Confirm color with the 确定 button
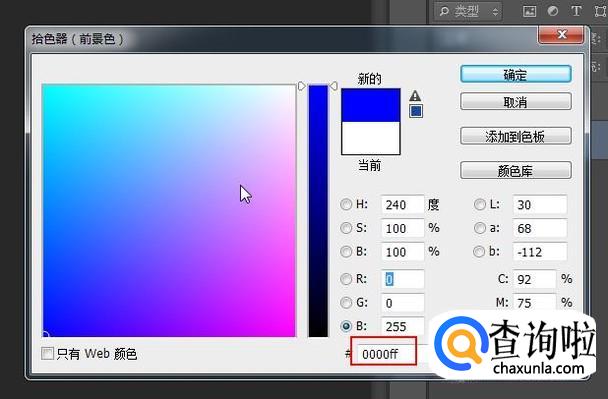608x399 pixels. pos(516,74)
